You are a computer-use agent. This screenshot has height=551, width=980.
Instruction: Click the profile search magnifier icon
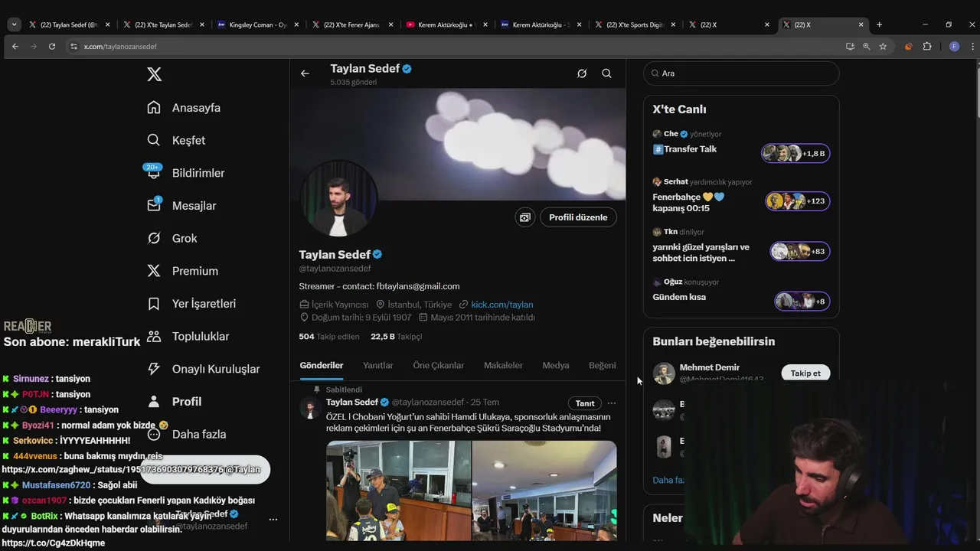click(x=606, y=73)
